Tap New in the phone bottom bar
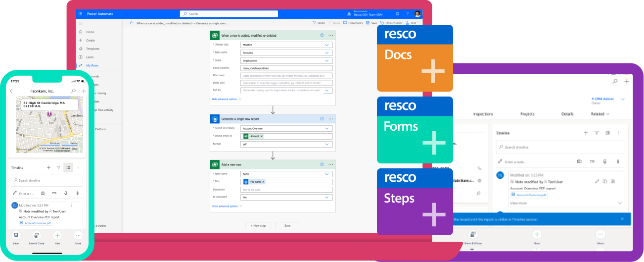 pos(57,238)
